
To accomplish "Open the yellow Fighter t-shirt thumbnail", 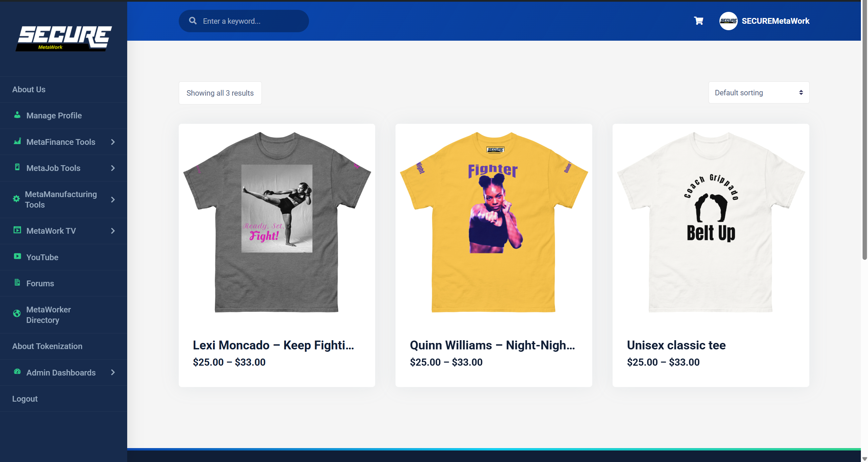I will [x=494, y=222].
